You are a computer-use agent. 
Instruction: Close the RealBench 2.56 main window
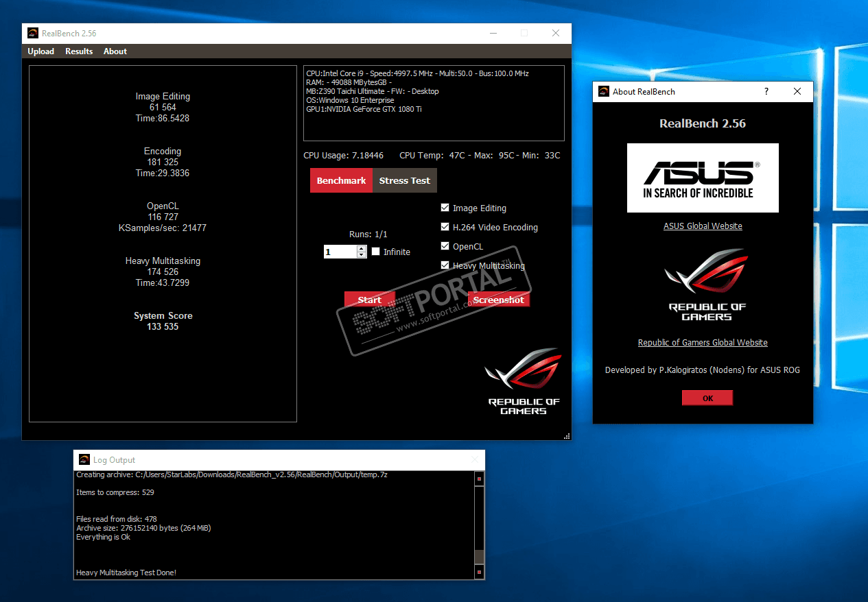556,33
